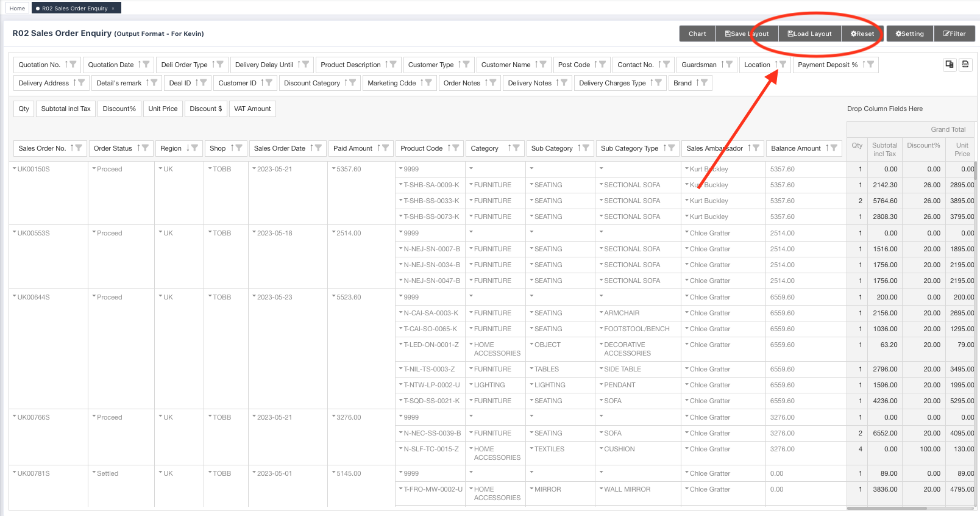Click the funnel icon on Product Code

tap(456, 148)
